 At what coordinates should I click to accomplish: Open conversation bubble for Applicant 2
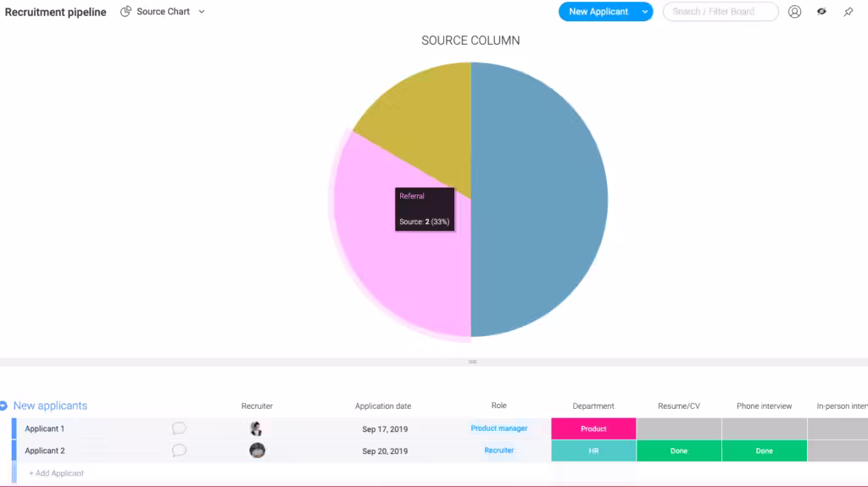click(179, 451)
